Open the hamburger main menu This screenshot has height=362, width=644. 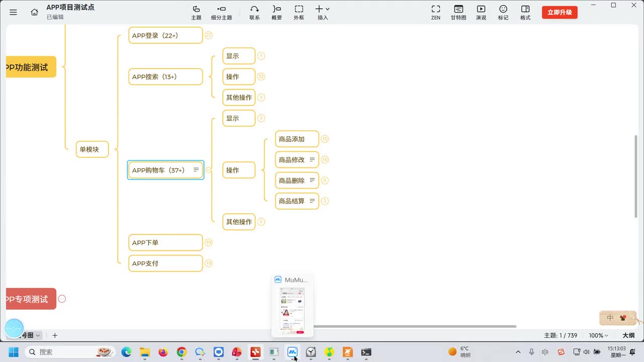13,12
